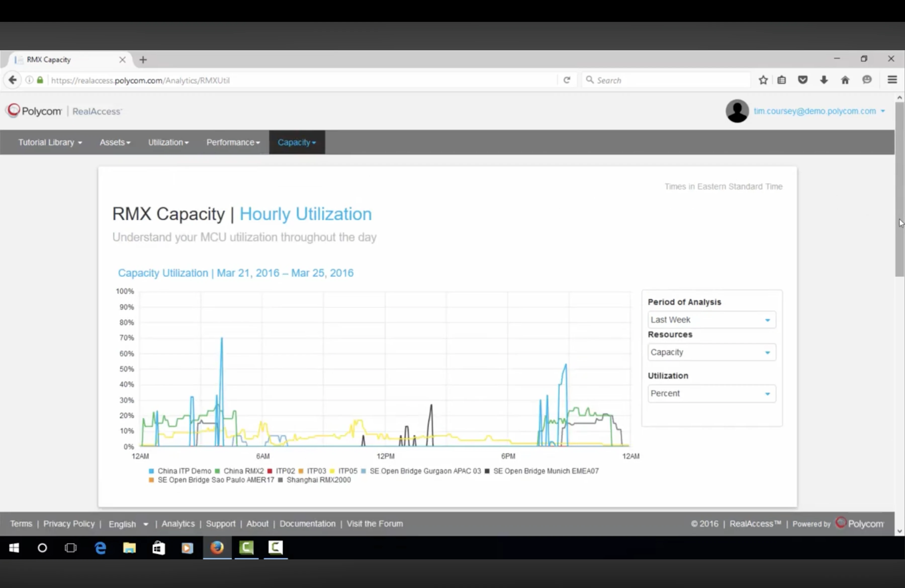Open the downloads arrow icon

824,80
